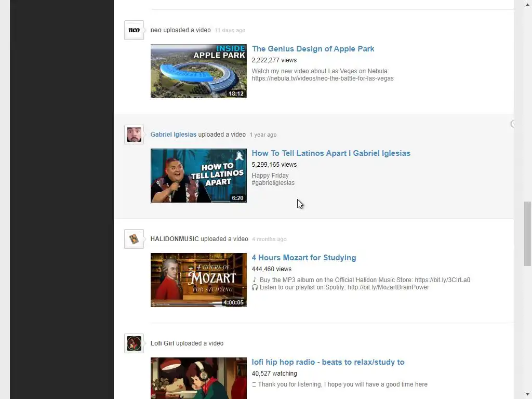Click the Thank you for listening description
Image resolution: width=532 pixels, height=399 pixels.
tap(340, 384)
